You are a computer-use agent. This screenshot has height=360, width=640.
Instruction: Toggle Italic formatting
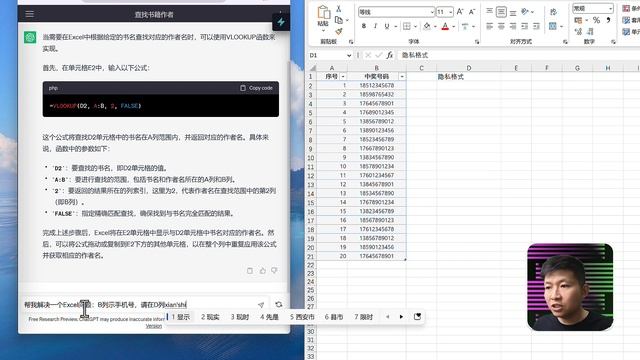point(375,26)
